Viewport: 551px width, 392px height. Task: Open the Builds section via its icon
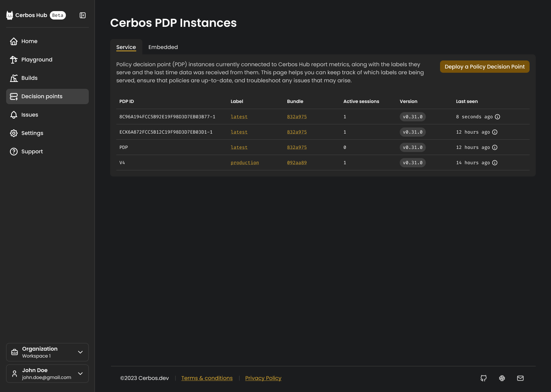[x=14, y=78]
